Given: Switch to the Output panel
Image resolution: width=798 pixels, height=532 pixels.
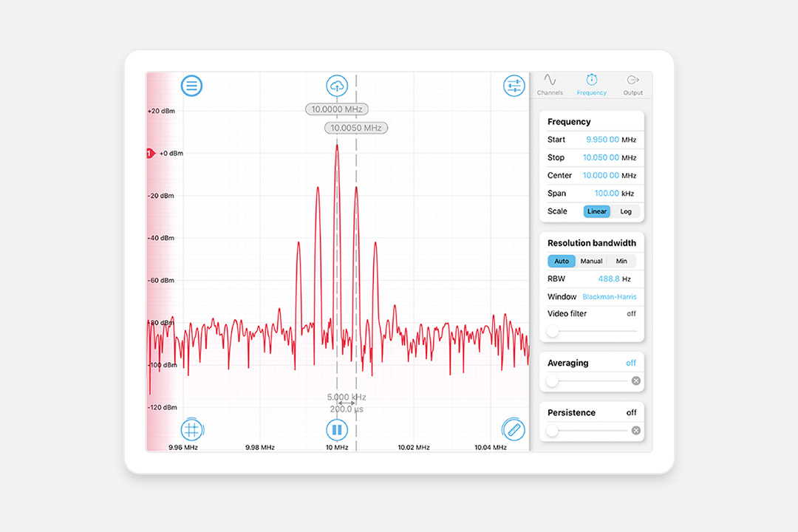Looking at the screenshot, I should coord(633,83).
